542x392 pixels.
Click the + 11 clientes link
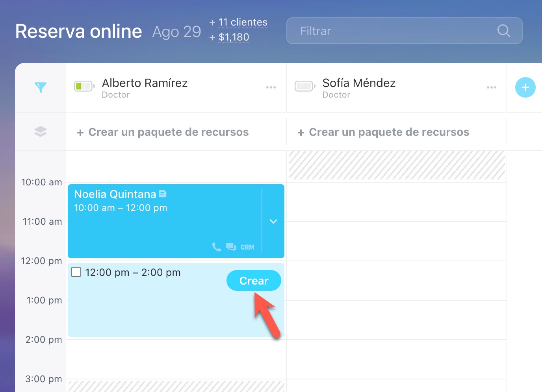[242, 22]
